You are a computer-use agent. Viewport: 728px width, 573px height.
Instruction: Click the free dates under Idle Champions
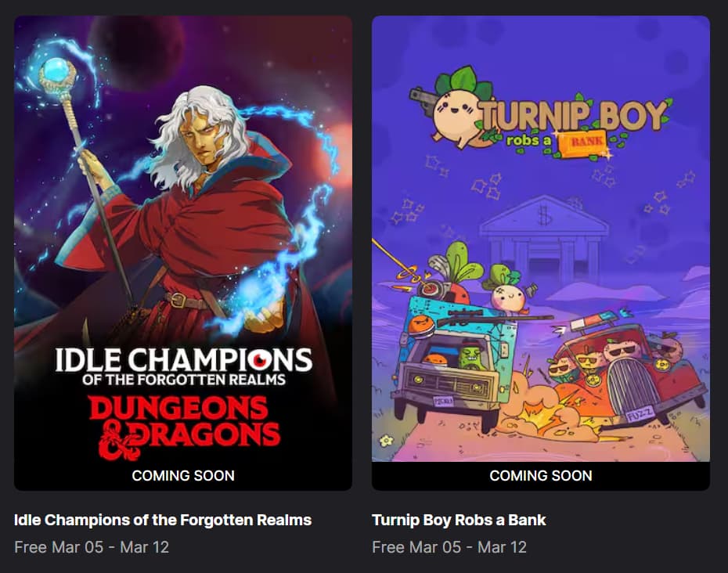click(x=92, y=547)
